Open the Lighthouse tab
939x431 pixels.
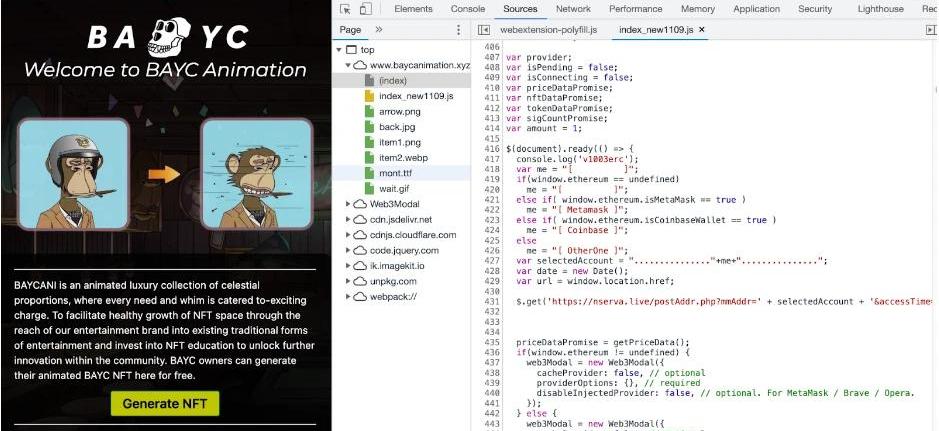click(880, 9)
